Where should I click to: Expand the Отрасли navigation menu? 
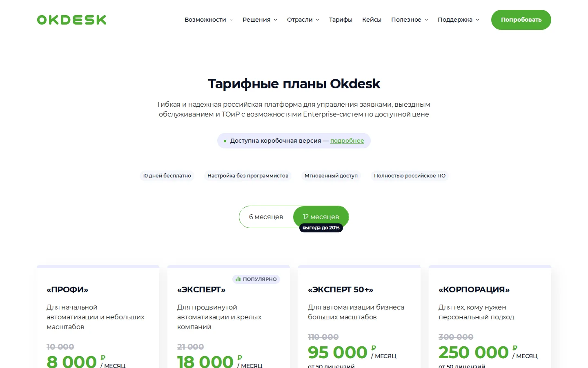(303, 20)
